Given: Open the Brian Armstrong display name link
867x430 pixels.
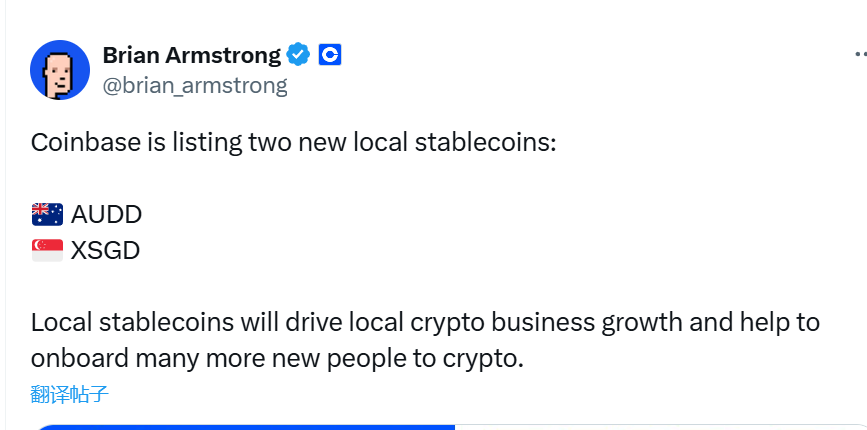Looking at the screenshot, I should (x=191, y=55).
